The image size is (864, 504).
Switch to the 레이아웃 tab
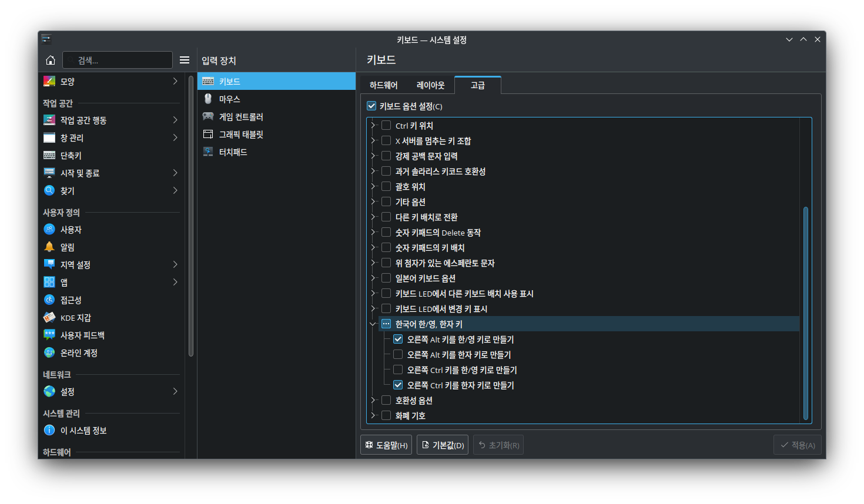[x=430, y=85]
